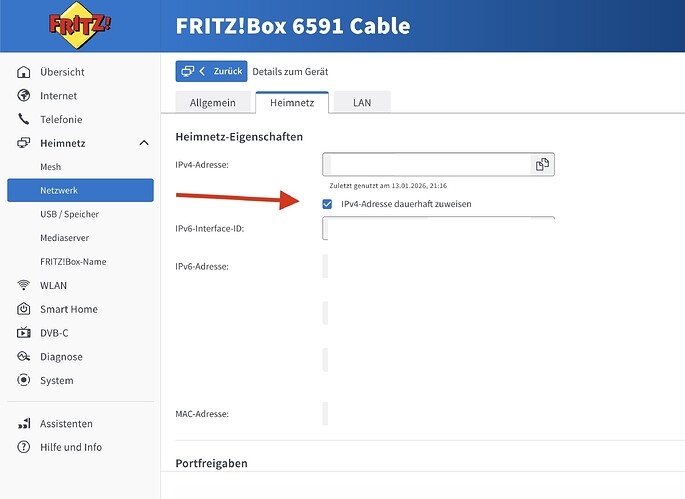685x499 pixels.
Task: Switch to the LAN tab
Action: tap(362, 103)
